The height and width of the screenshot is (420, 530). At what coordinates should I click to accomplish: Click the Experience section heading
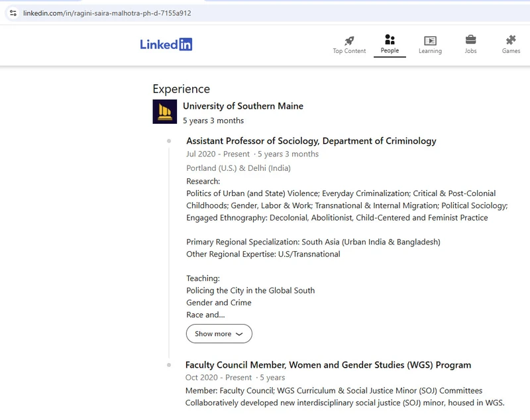pyautogui.click(x=181, y=89)
